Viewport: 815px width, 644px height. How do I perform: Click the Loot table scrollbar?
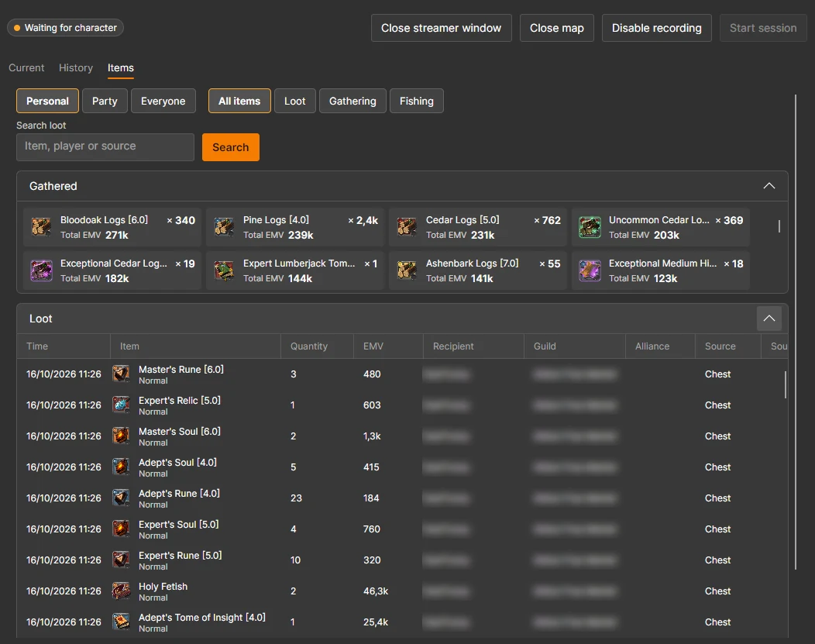point(785,384)
